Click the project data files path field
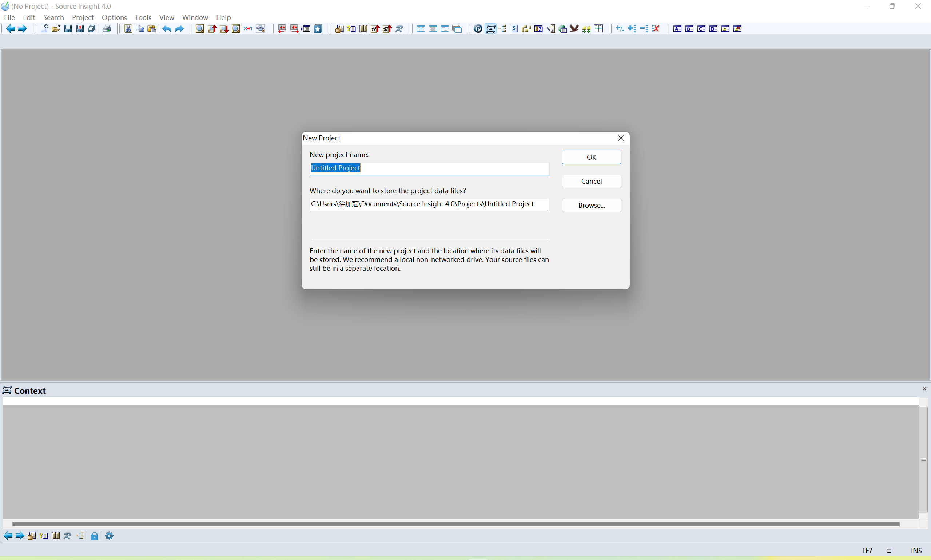This screenshot has width=931, height=560. [x=429, y=204]
